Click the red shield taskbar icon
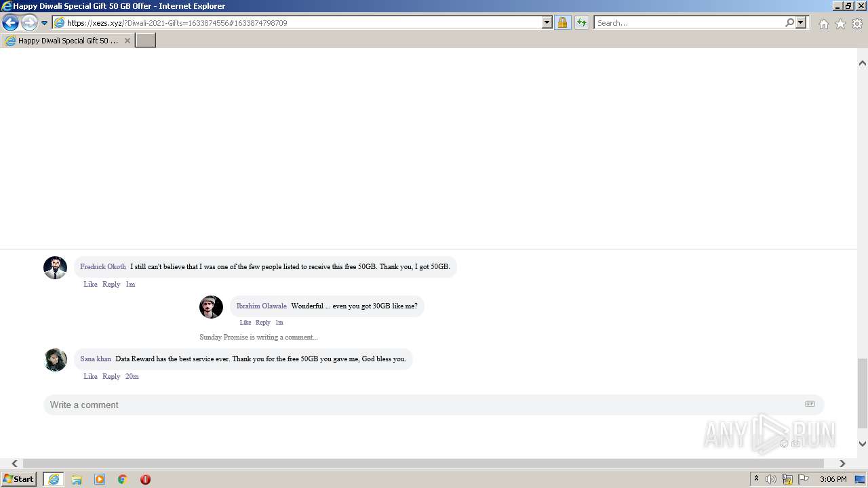 145,479
